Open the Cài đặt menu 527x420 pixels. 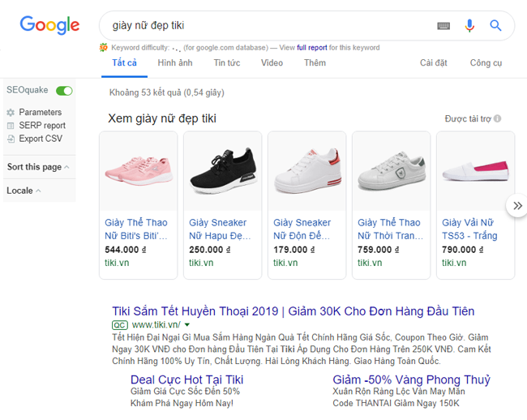click(434, 63)
